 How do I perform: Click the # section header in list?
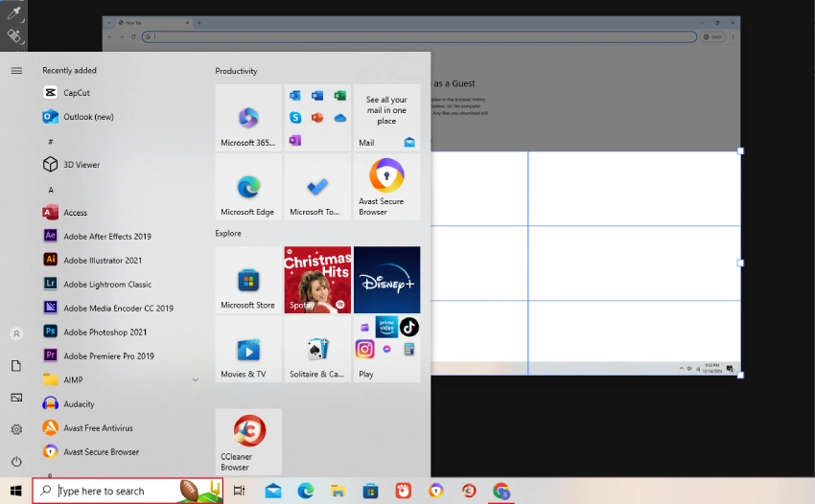point(51,141)
